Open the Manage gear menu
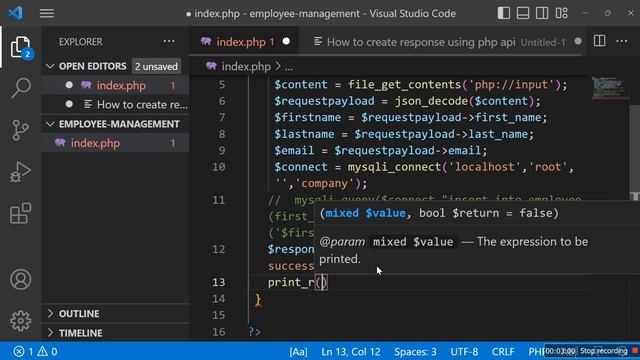Image resolution: width=640 pixels, height=360 pixels. coord(20,321)
